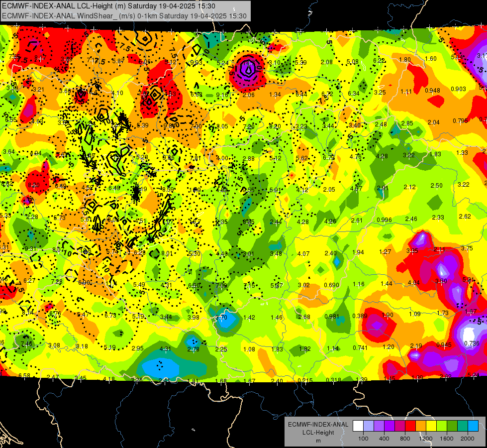Screen dimensions: 487x448
Task: Click the wind shear value 0.389
Action: (360, 316)
